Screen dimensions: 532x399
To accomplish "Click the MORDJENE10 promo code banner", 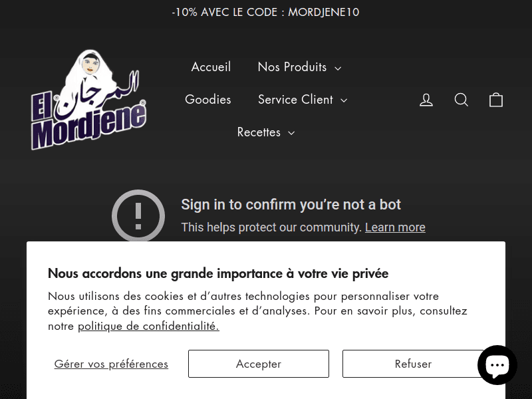I will coord(265,12).
